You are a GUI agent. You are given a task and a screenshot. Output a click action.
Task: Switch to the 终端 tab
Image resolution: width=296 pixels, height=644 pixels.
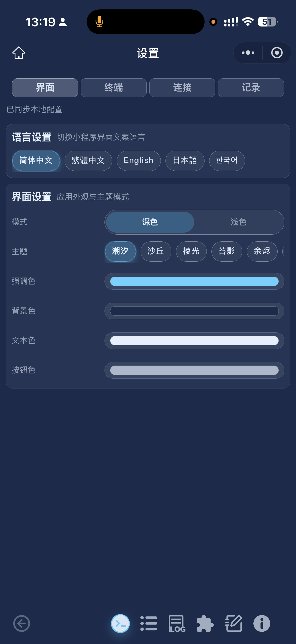pyautogui.click(x=113, y=88)
